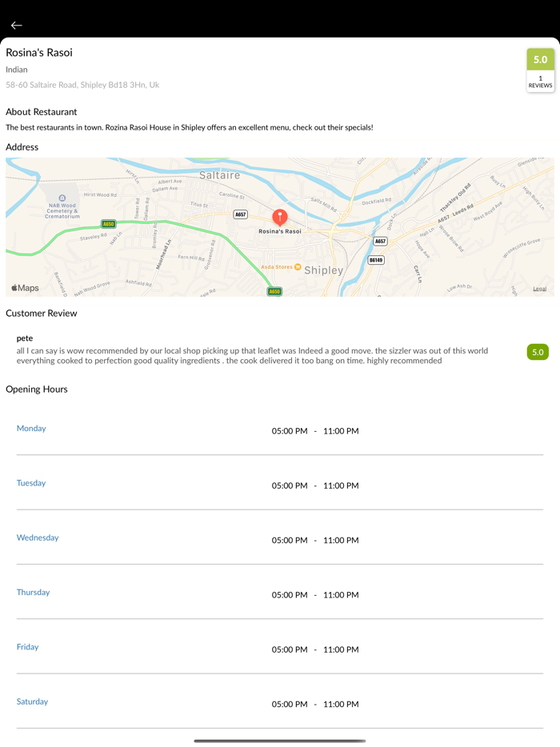Select the Wednesday opening hours label
Image resolution: width=560 pixels, height=747 pixels.
tap(38, 537)
